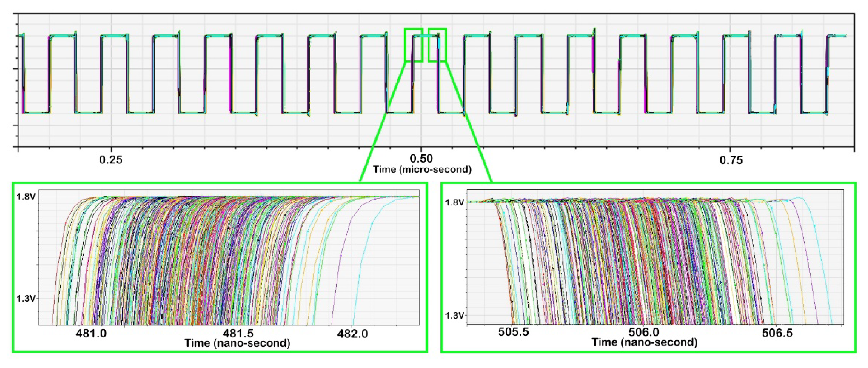Click the 506.0 tick label

[643, 332]
